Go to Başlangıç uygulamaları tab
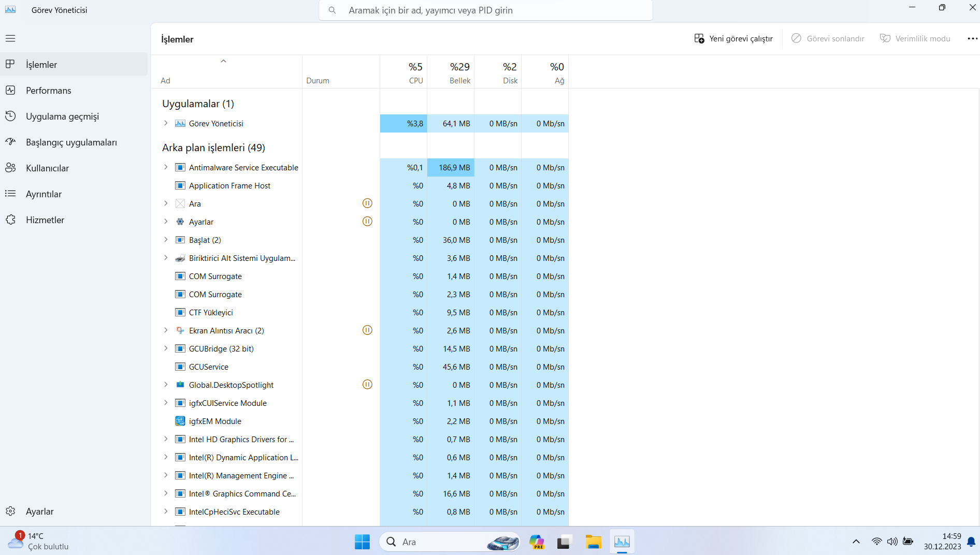 tap(74, 142)
